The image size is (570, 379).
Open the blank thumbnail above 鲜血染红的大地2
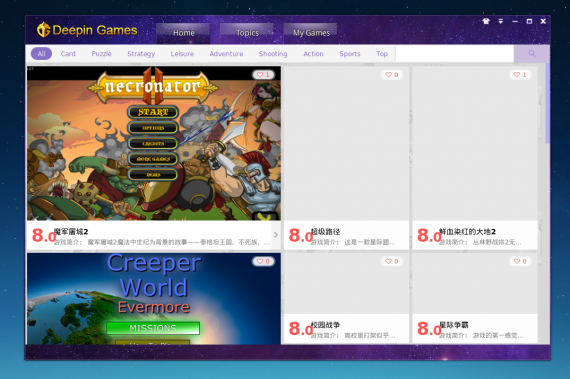click(475, 143)
